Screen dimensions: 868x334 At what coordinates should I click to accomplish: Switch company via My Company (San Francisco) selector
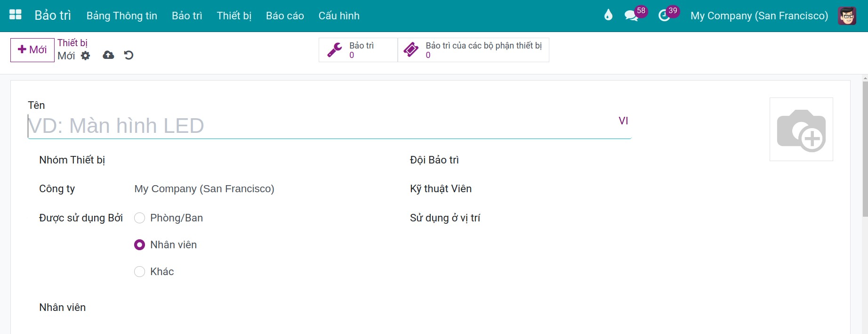(x=759, y=16)
